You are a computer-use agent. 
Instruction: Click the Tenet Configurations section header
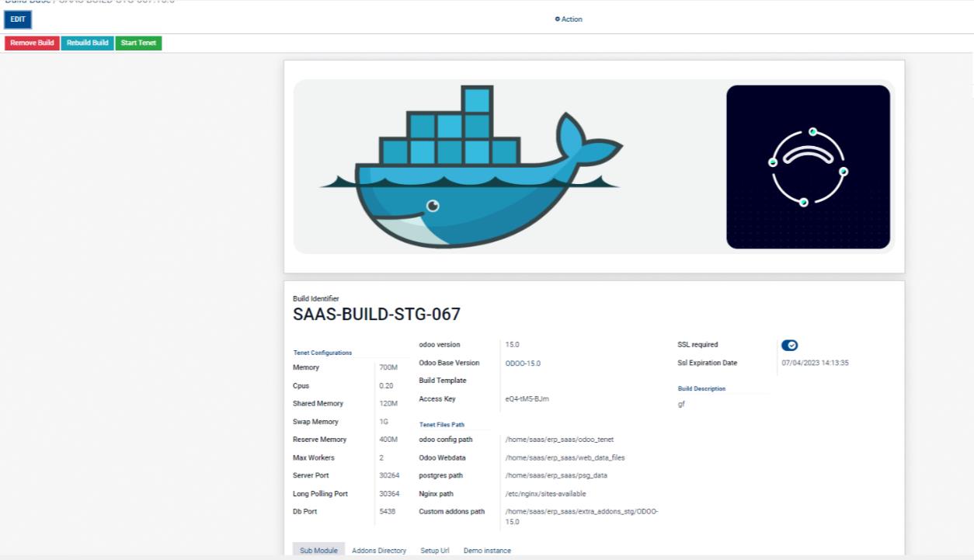[322, 353]
